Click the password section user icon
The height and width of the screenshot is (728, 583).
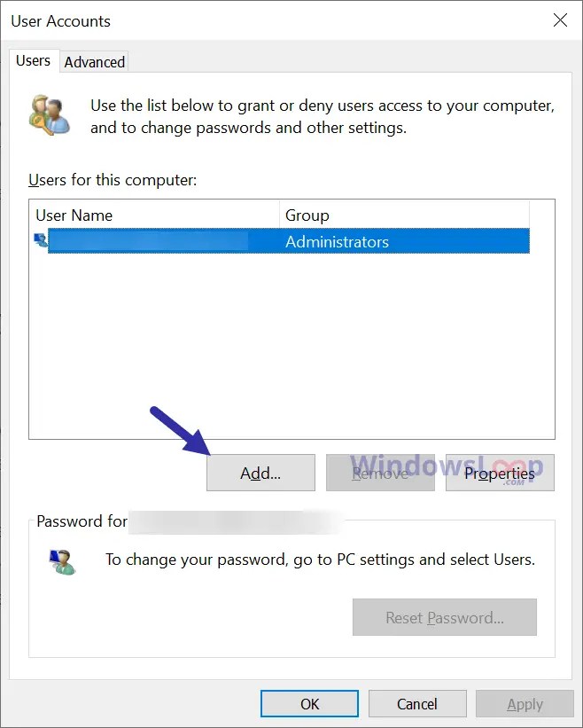click(x=63, y=562)
